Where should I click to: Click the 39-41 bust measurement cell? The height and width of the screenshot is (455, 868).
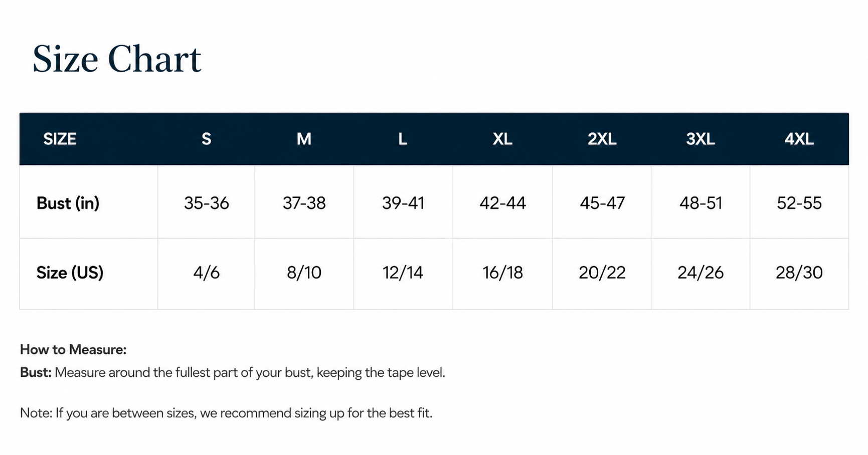coord(403,203)
